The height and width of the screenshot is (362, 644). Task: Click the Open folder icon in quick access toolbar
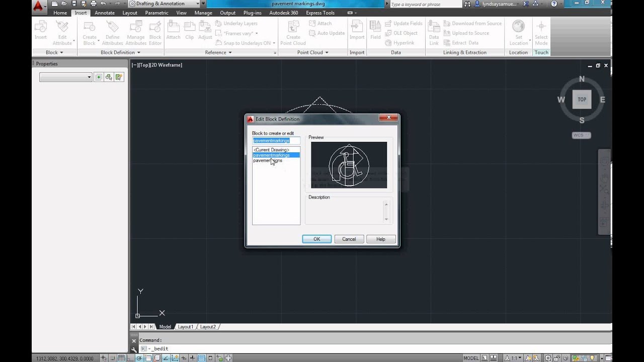tap(65, 4)
